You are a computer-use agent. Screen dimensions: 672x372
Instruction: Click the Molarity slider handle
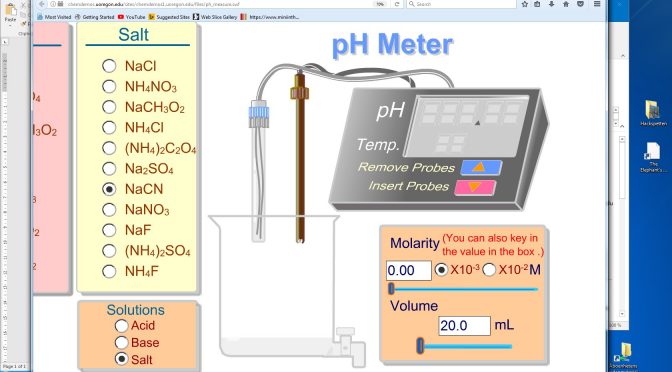[391, 289]
